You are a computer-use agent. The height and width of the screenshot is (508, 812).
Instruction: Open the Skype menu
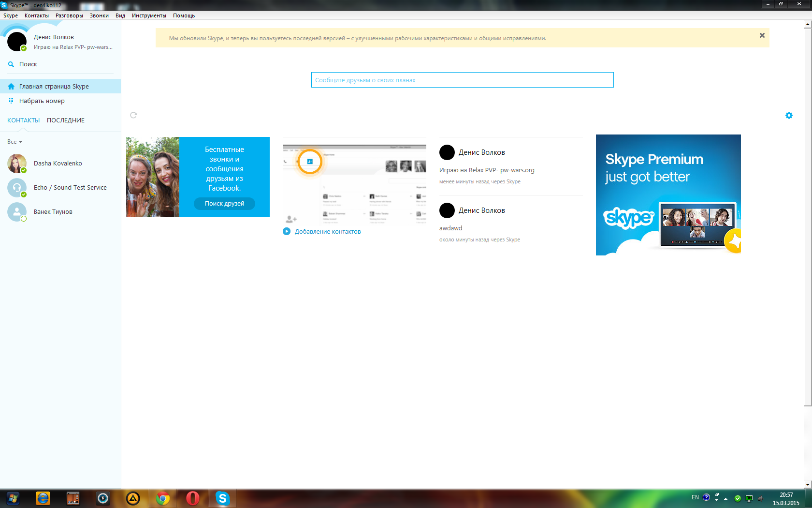[x=11, y=15]
